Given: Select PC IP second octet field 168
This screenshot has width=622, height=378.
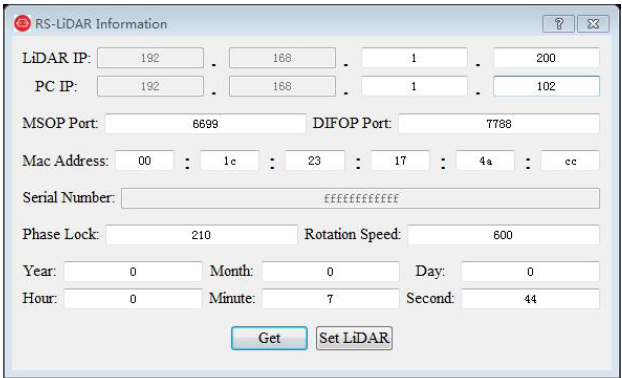Looking at the screenshot, I should pyautogui.click(x=282, y=86).
